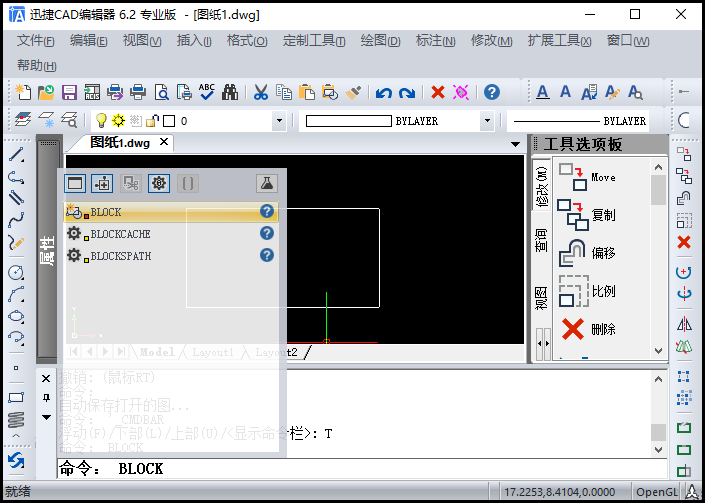This screenshot has height=503, width=705.
Task: Choose the 偏移 offset tool
Action: click(587, 253)
